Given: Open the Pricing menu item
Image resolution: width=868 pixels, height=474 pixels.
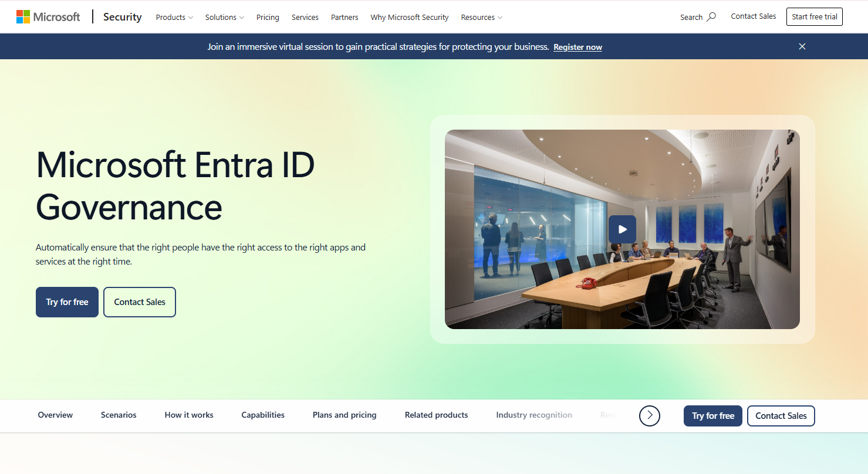Looking at the screenshot, I should coord(268,18).
